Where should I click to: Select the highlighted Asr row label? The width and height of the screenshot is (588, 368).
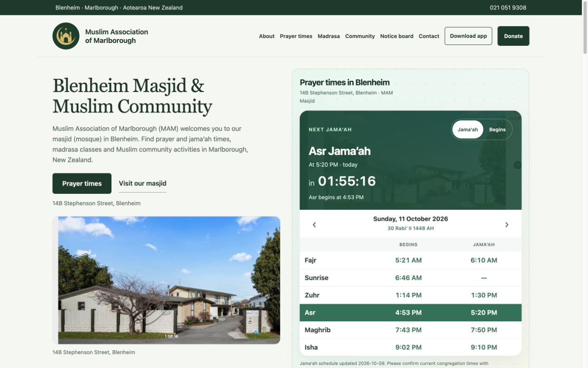[x=310, y=313]
